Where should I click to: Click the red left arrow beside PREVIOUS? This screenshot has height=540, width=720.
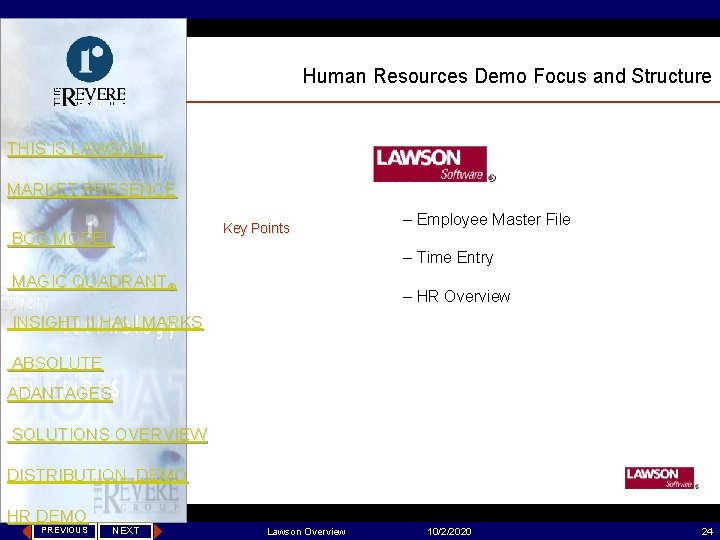click(27, 531)
